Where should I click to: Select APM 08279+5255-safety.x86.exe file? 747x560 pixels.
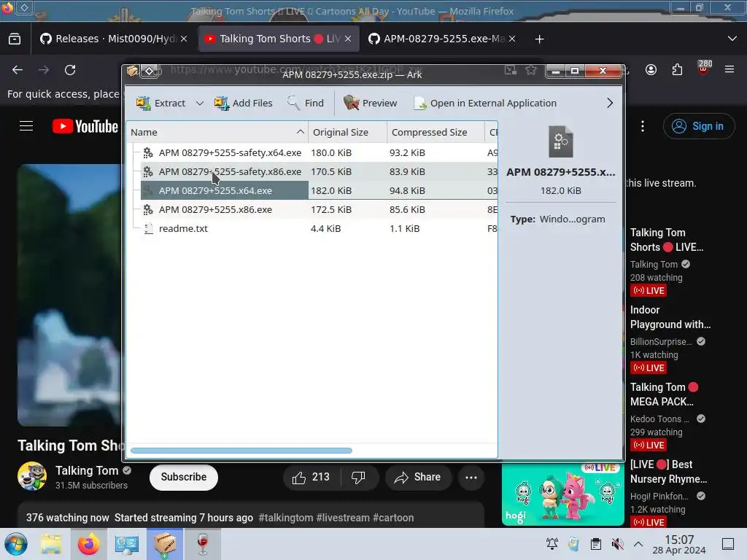(230, 171)
